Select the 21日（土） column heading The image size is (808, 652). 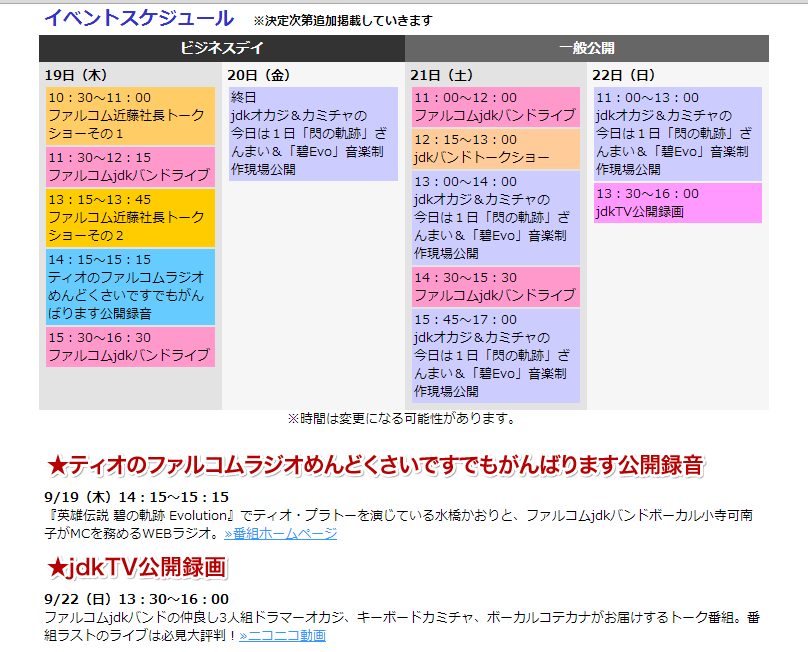click(x=442, y=75)
